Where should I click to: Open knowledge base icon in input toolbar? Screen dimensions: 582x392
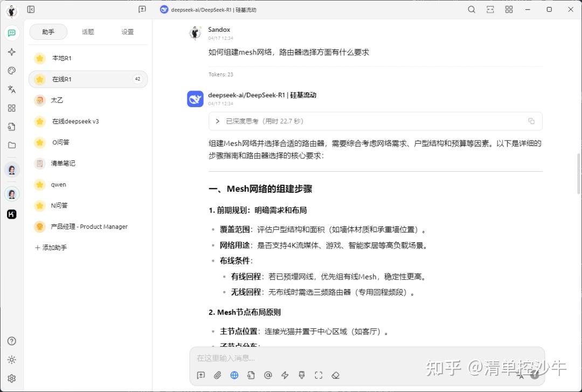click(251, 375)
